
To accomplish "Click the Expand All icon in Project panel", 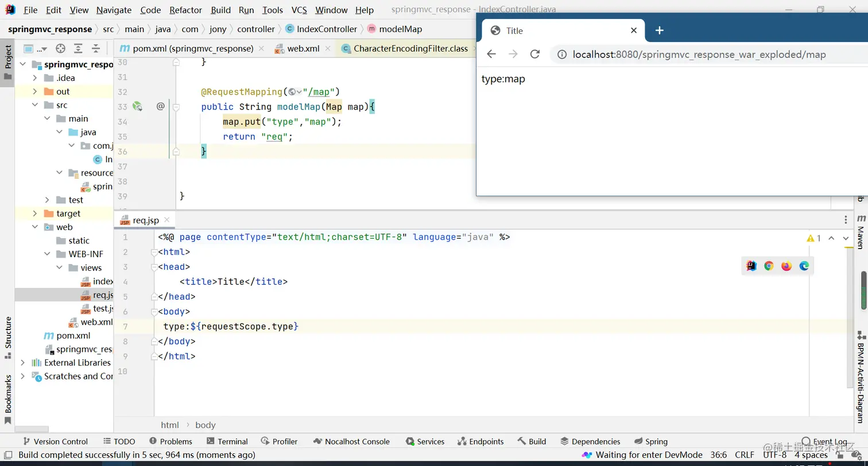I will 78,49.
